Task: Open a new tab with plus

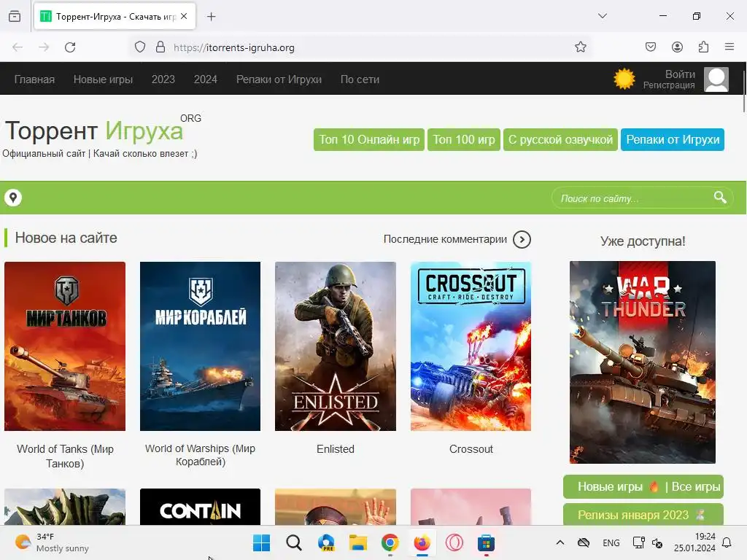Action: (212, 17)
